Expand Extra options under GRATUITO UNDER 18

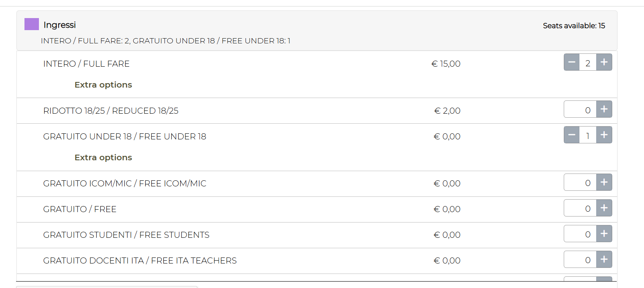coord(103,157)
